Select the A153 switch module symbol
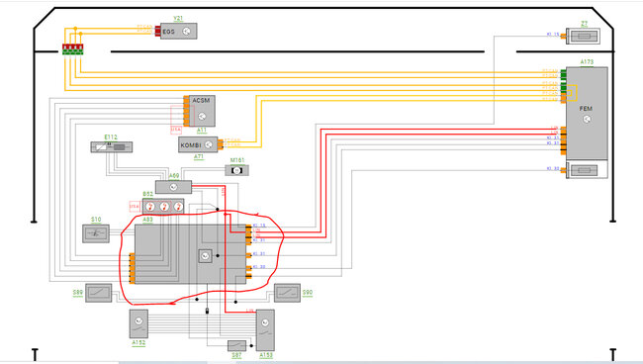643x364 pixels. point(265,330)
